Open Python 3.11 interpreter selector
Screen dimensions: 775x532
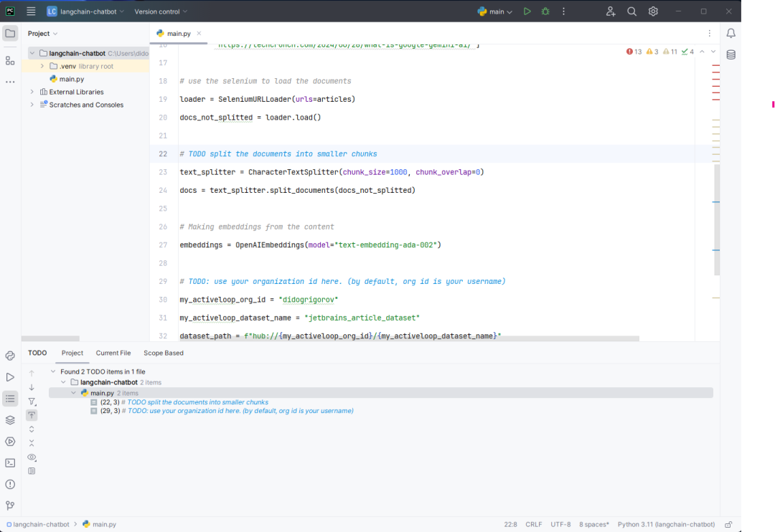[x=666, y=525]
